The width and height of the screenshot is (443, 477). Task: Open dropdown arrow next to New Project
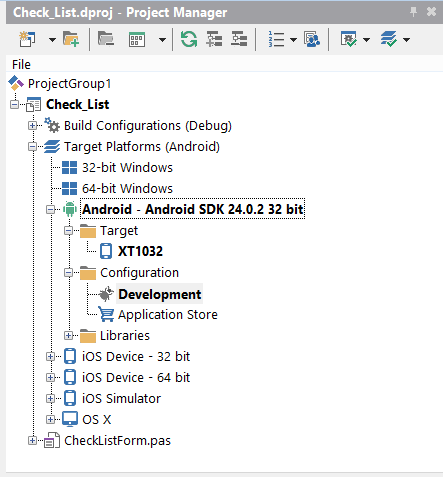pos(52,40)
